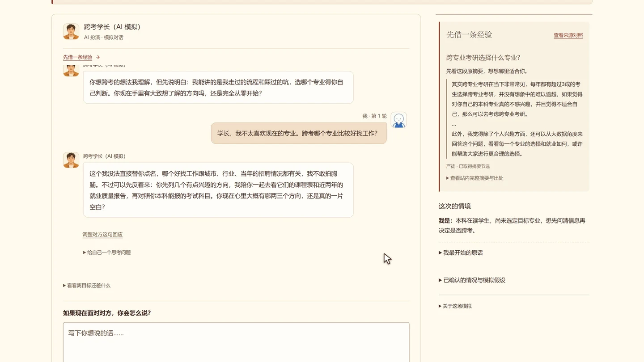Expand 看看离目标还差什么
The width and height of the screenshot is (644, 362).
click(87, 286)
